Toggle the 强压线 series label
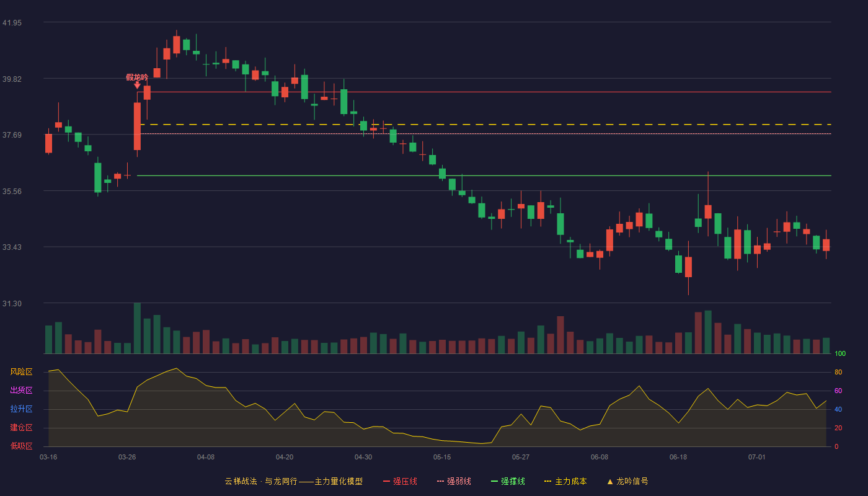This screenshot has width=868, height=496. click(405, 481)
